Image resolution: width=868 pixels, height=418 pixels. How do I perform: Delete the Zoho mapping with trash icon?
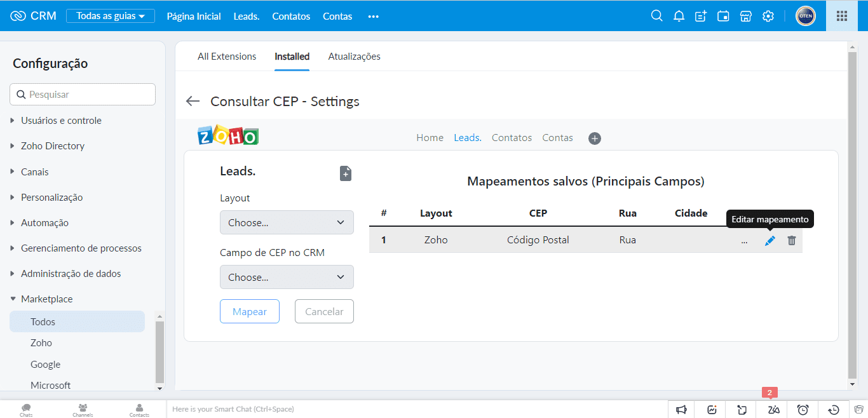(791, 241)
